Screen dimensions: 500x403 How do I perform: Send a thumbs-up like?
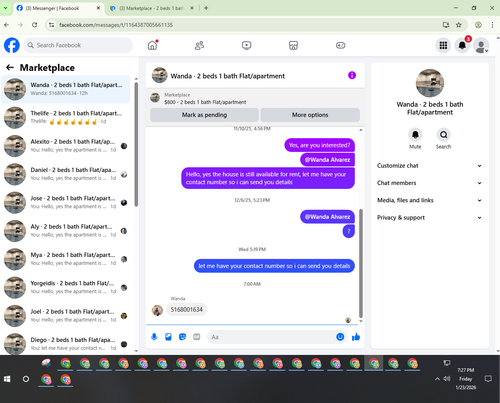[x=356, y=337]
